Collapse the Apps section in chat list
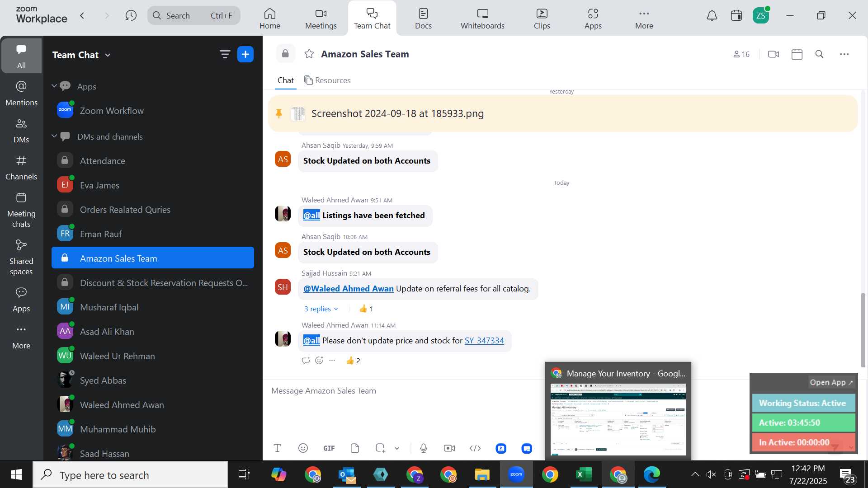868x488 pixels. pos(54,86)
